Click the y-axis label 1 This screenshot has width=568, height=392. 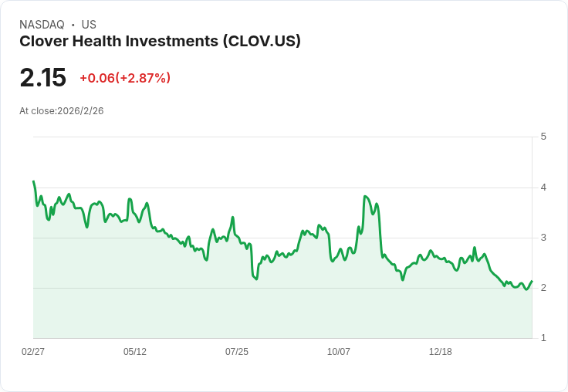tap(544, 338)
